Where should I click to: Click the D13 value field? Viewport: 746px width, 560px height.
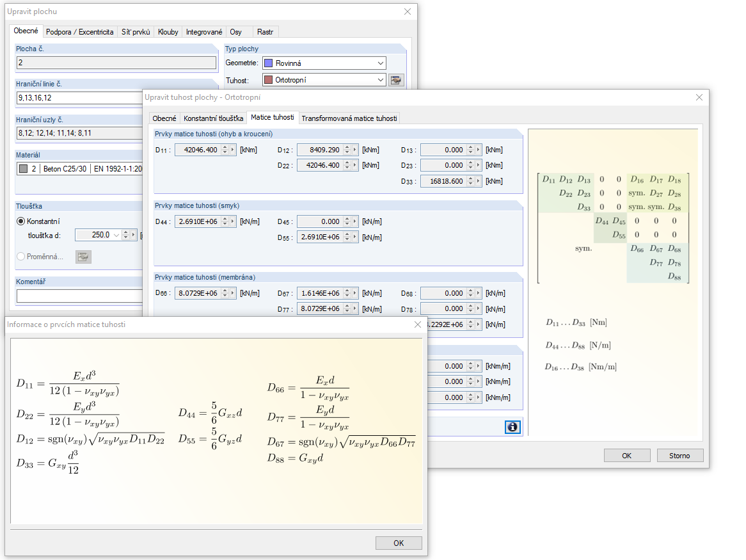point(444,150)
